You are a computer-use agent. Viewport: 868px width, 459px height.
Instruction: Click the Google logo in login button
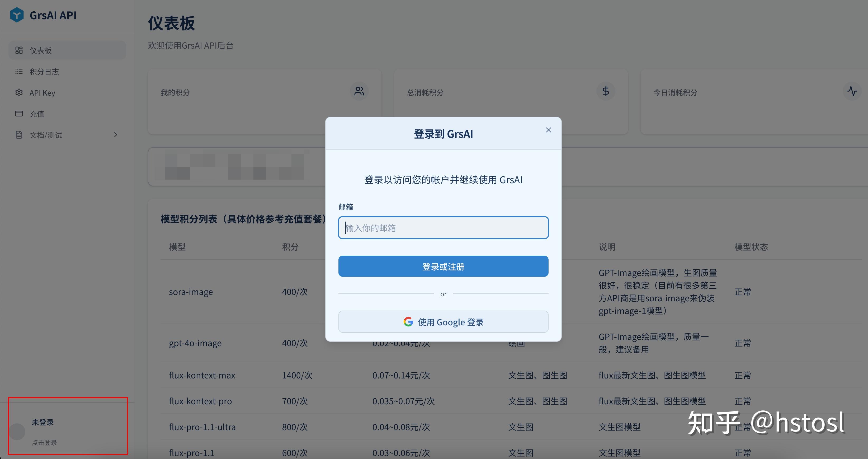pyautogui.click(x=408, y=322)
